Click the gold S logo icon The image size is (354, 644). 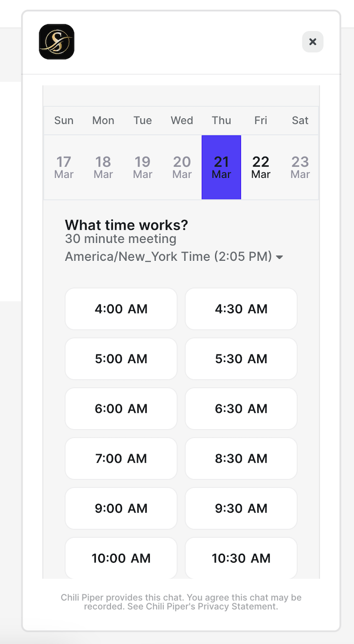(57, 42)
